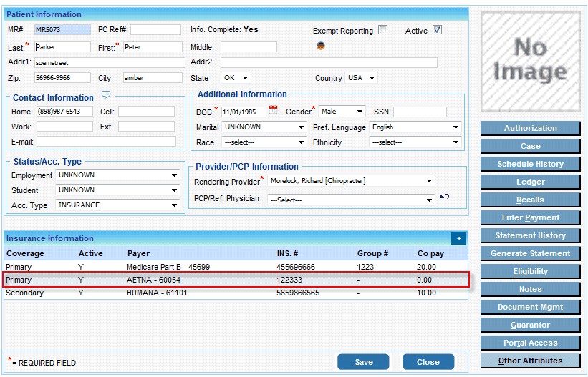Viewport: 588px width, 377px height.
Task: Expand the Gender dropdown
Action: coord(342,112)
